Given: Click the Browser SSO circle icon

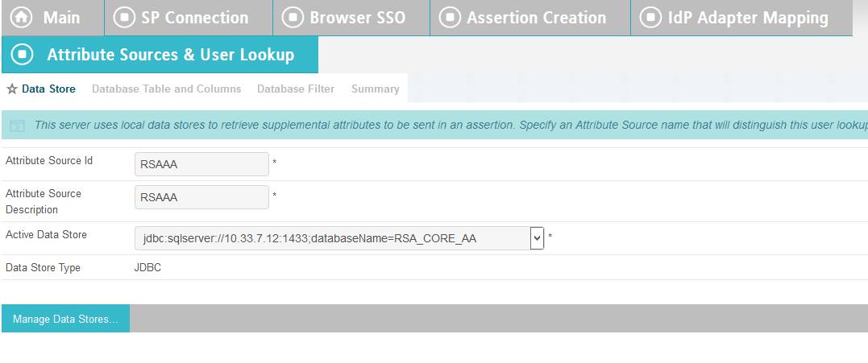Looking at the screenshot, I should click(x=293, y=17).
